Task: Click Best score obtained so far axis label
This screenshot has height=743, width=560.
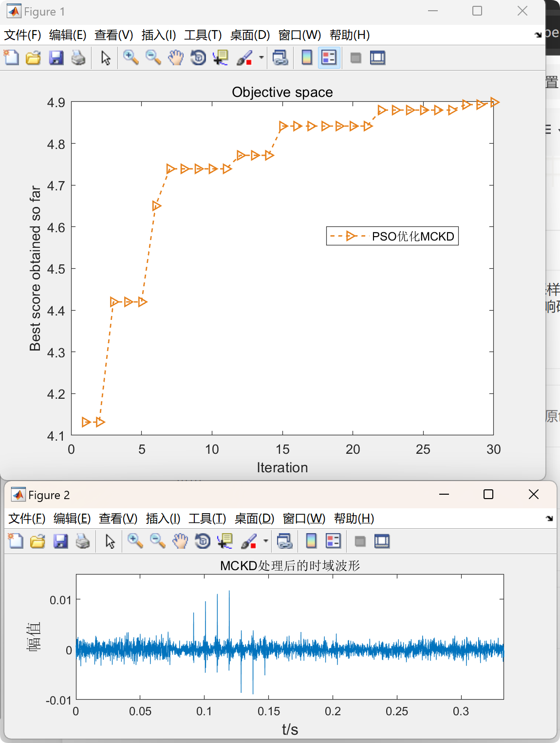Action: (35, 268)
